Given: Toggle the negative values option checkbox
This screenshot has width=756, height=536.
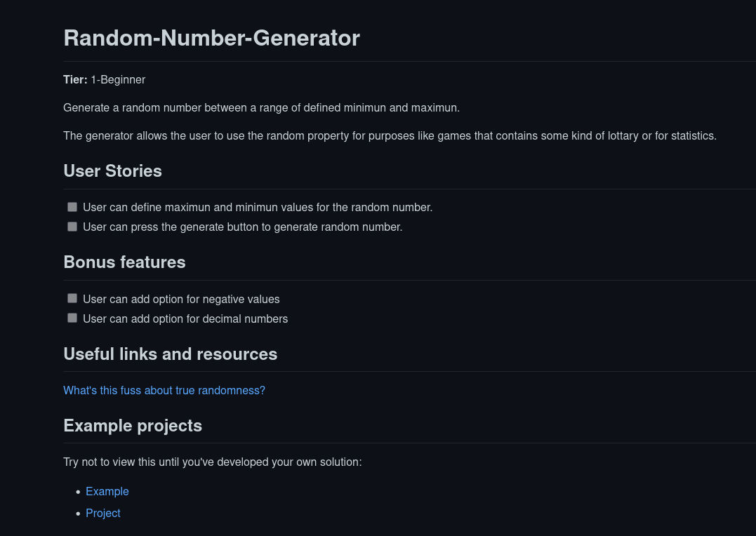Looking at the screenshot, I should point(72,298).
